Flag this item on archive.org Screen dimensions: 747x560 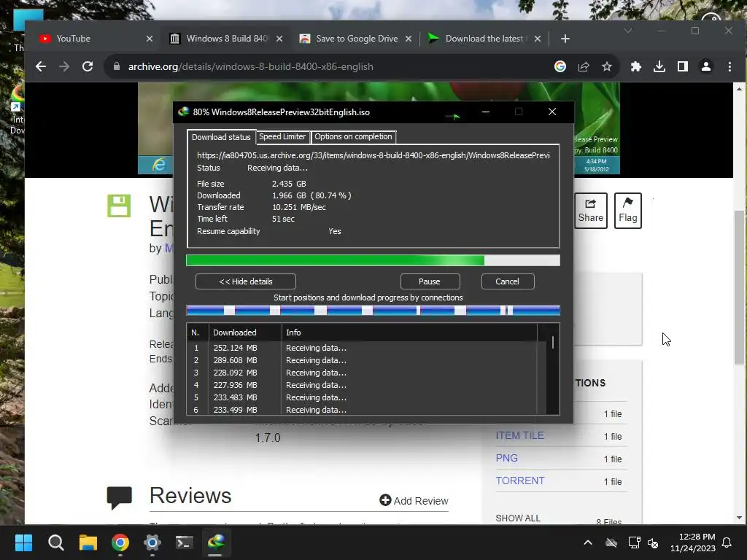(628, 211)
